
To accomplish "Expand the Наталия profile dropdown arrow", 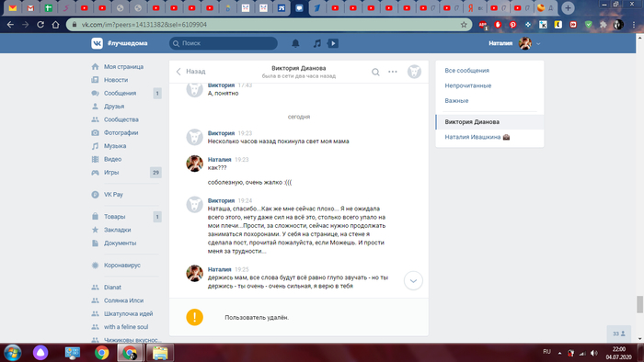I will point(538,43).
